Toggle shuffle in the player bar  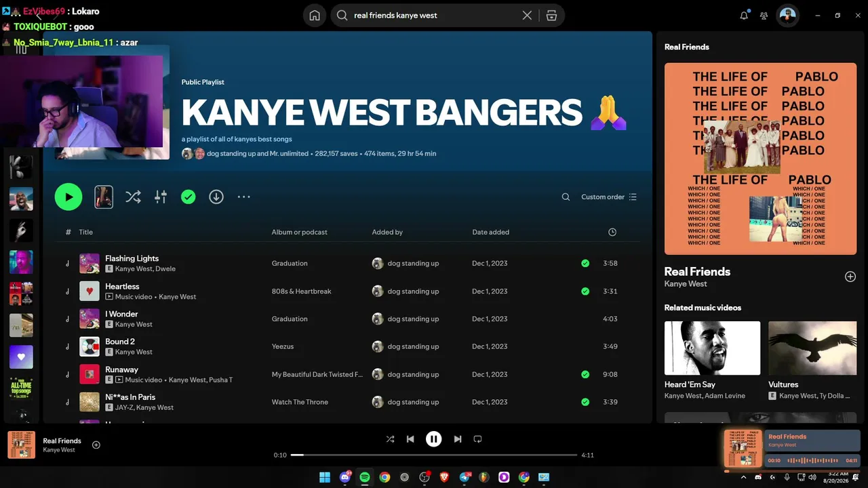[390, 439]
